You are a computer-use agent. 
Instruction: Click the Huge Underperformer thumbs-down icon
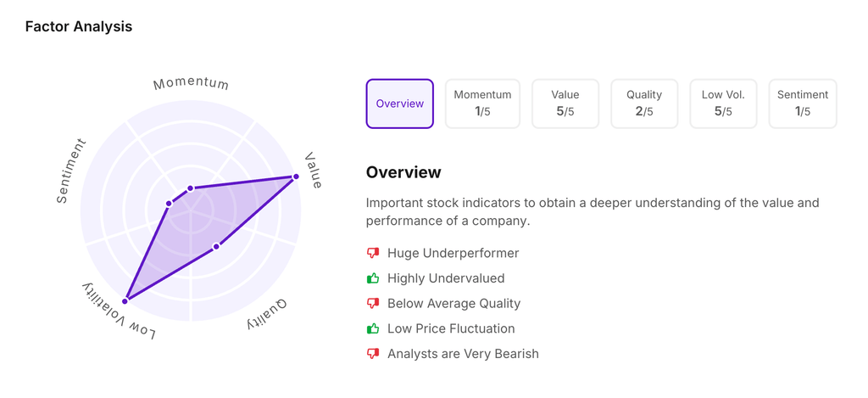coord(373,253)
